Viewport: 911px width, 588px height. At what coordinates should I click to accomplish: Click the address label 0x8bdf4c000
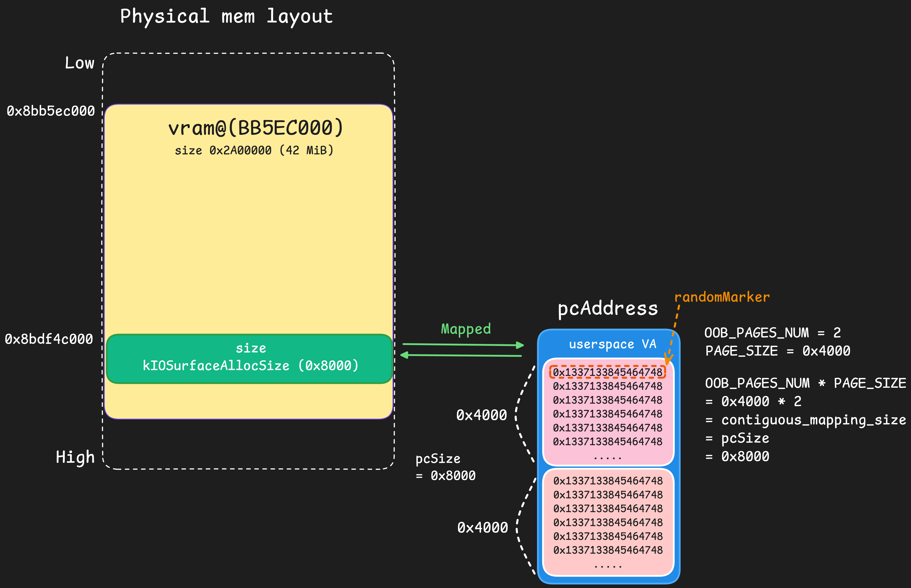(x=49, y=339)
